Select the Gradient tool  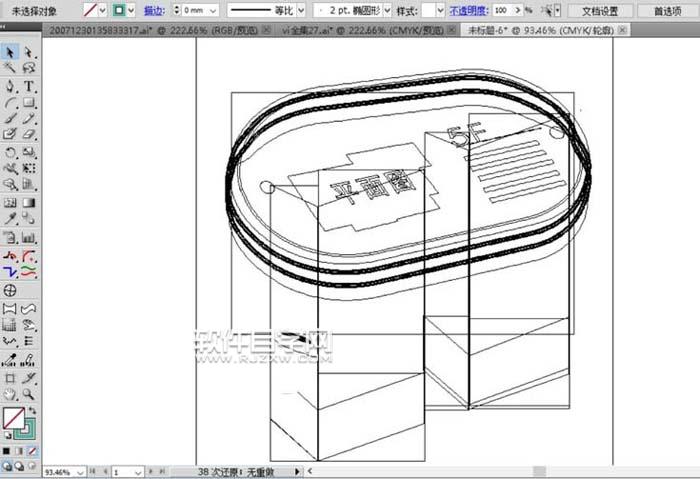coord(29,203)
